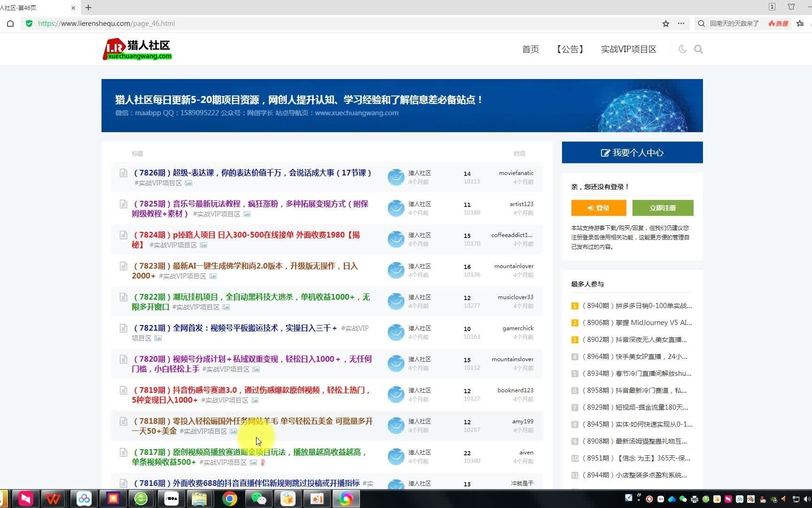Click the blue 猎人社区 banner image
The height and width of the screenshot is (508, 812).
[x=402, y=105]
